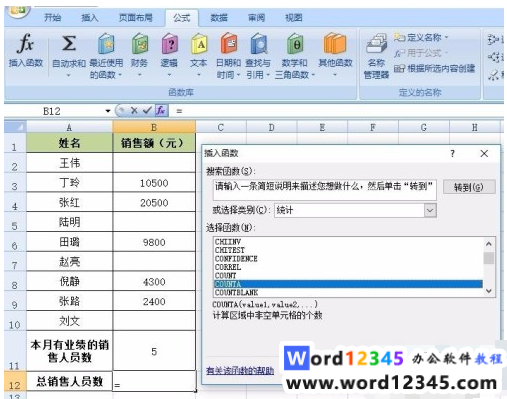
Task: Click the select-all corner of the sheet
Action: 15,127
